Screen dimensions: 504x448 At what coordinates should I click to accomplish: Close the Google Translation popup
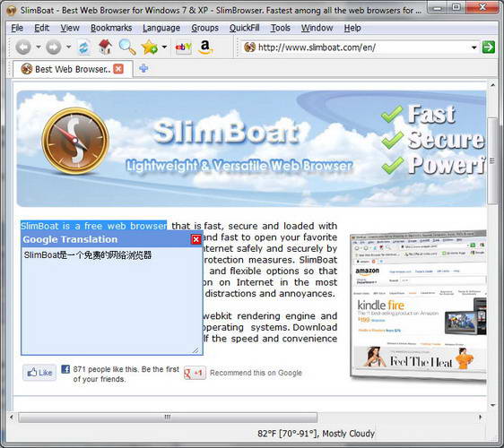(196, 239)
